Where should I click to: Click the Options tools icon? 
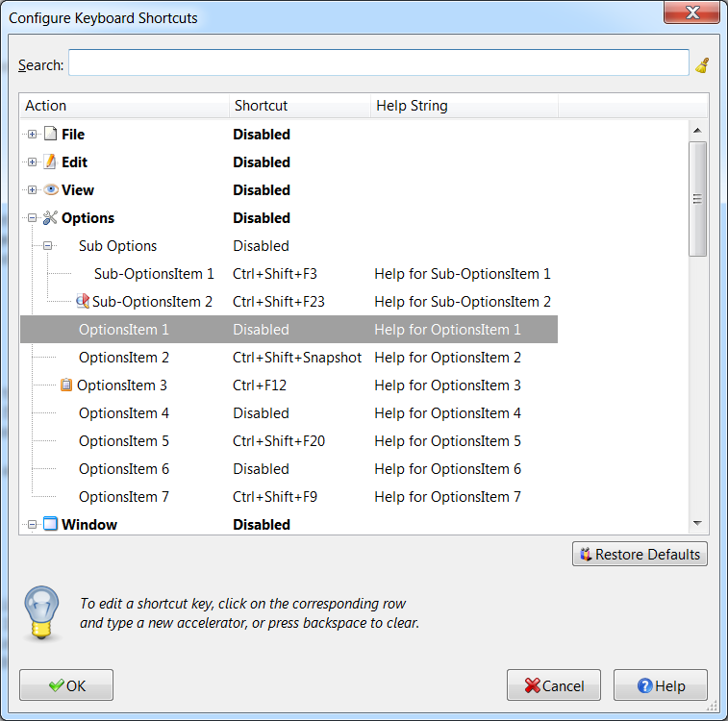(x=51, y=218)
